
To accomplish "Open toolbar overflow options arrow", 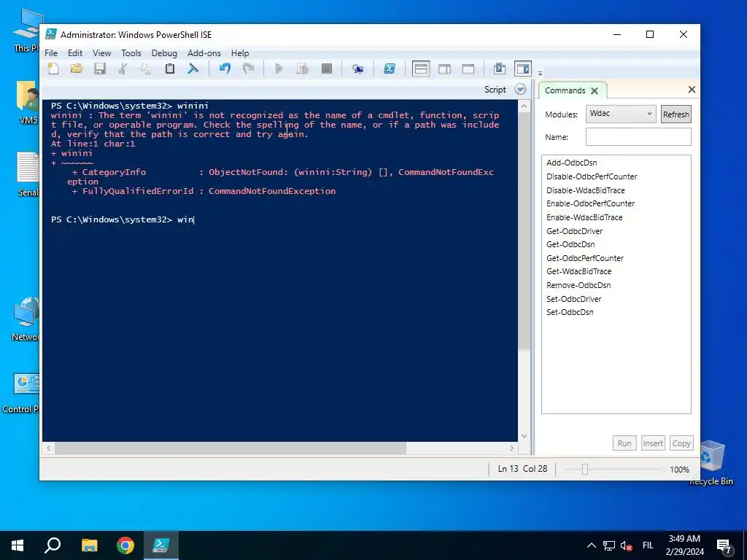I will [541, 74].
